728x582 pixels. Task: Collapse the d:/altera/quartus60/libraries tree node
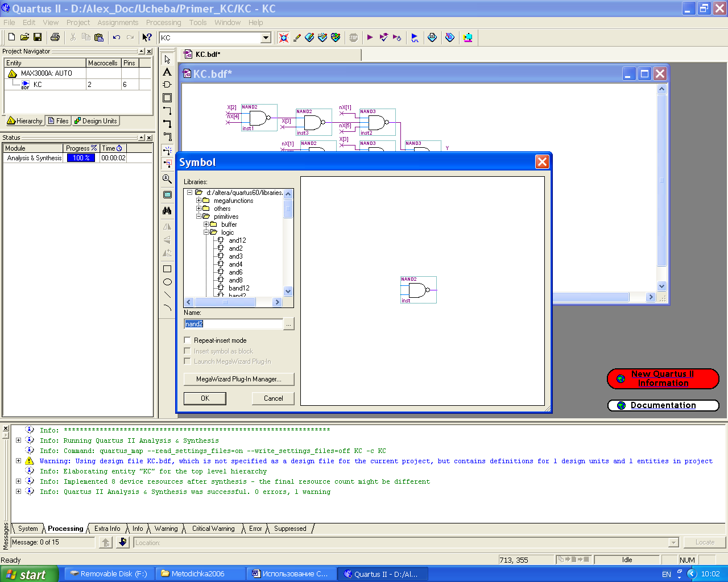click(190, 193)
